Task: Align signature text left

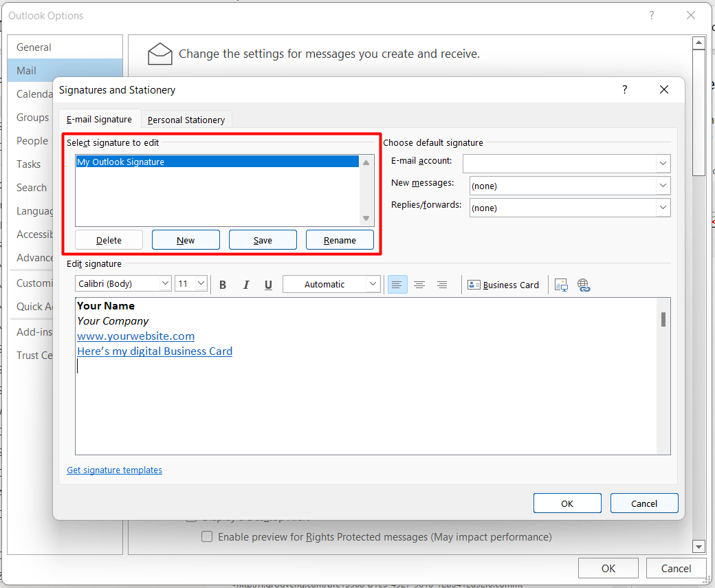Action: tap(397, 285)
